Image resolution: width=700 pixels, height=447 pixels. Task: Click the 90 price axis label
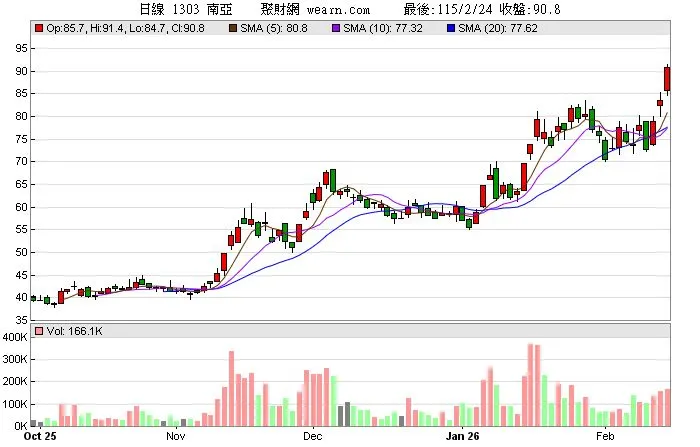21,71
